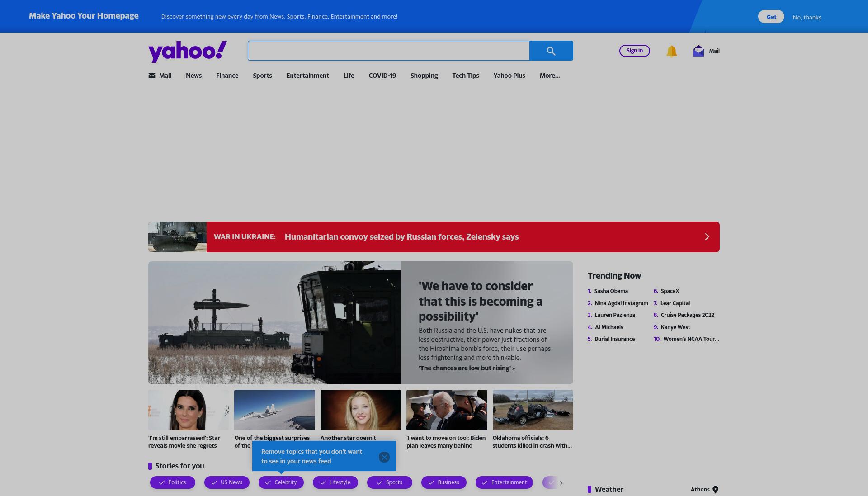Click the Mail text link beside the envelope

coord(714,51)
